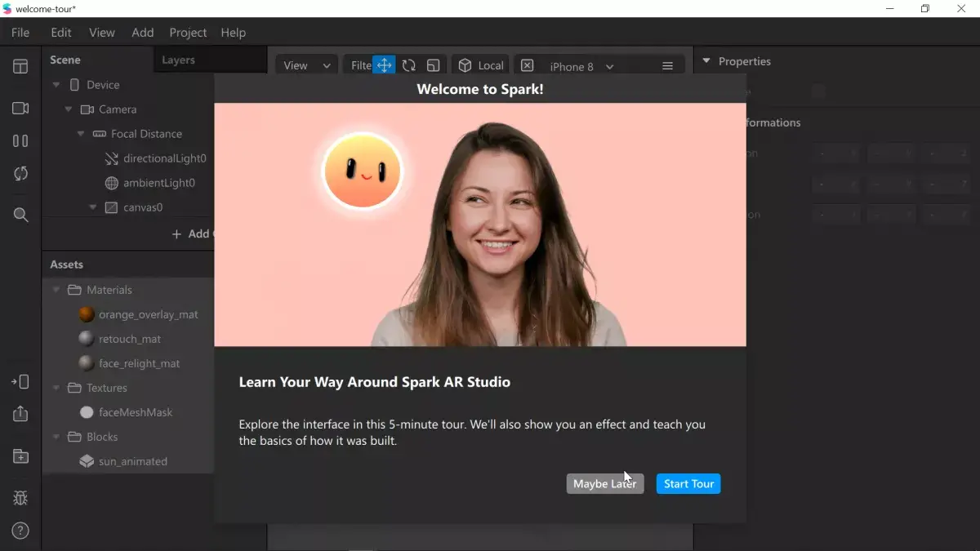Select the Rotate tool in toolbar

point(408,65)
